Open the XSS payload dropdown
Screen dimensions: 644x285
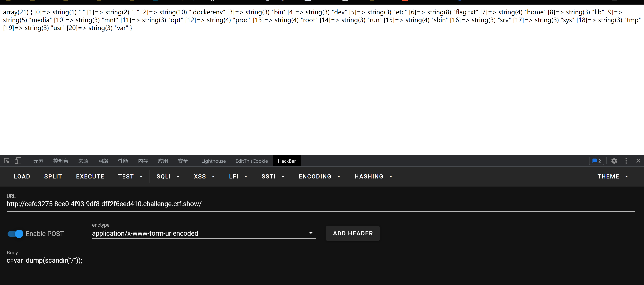[204, 176]
